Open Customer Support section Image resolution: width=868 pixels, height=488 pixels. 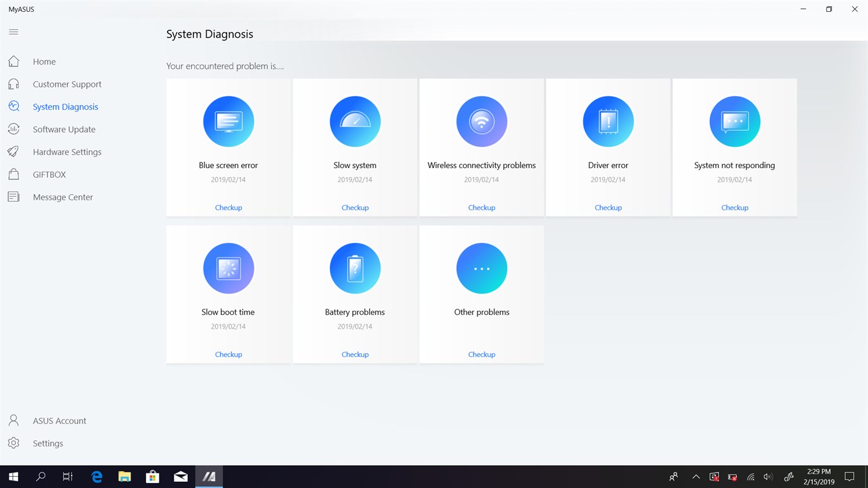tap(67, 84)
